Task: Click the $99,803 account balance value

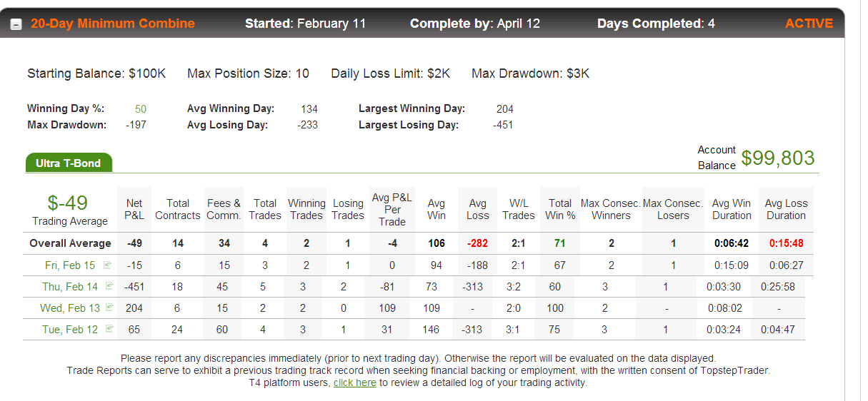Action: click(x=778, y=158)
